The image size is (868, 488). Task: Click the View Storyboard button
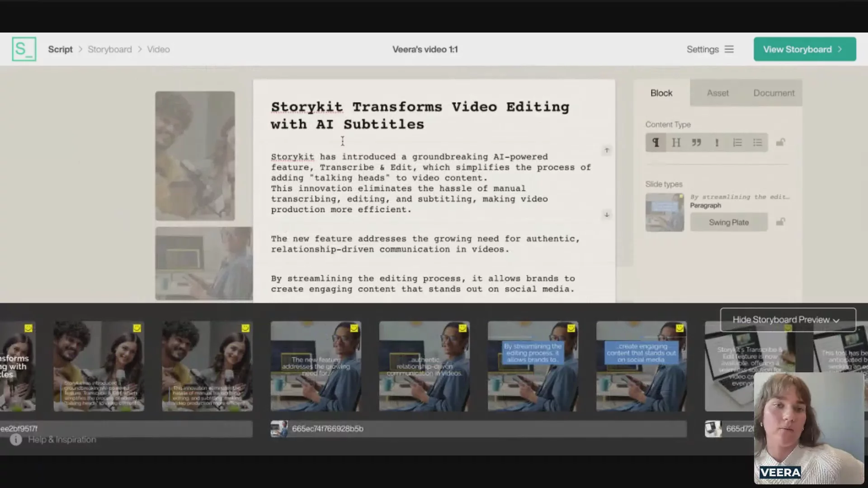pyautogui.click(x=805, y=49)
